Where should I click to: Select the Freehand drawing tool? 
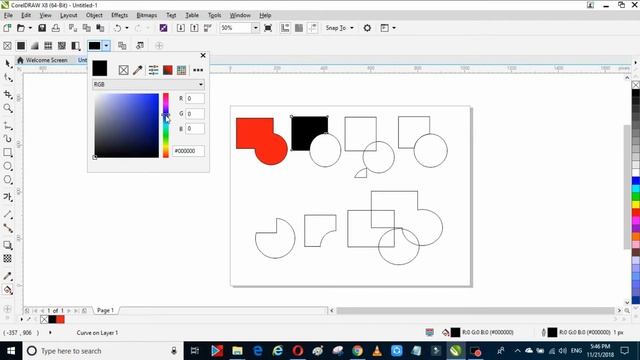[8, 126]
